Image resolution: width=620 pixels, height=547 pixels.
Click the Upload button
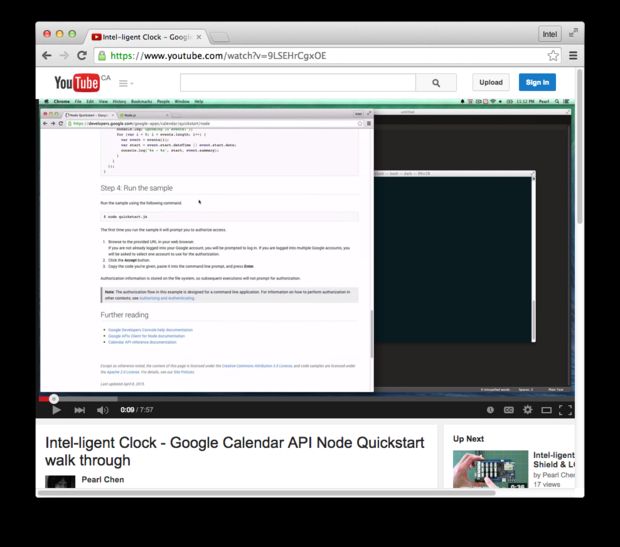pos(491,83)
